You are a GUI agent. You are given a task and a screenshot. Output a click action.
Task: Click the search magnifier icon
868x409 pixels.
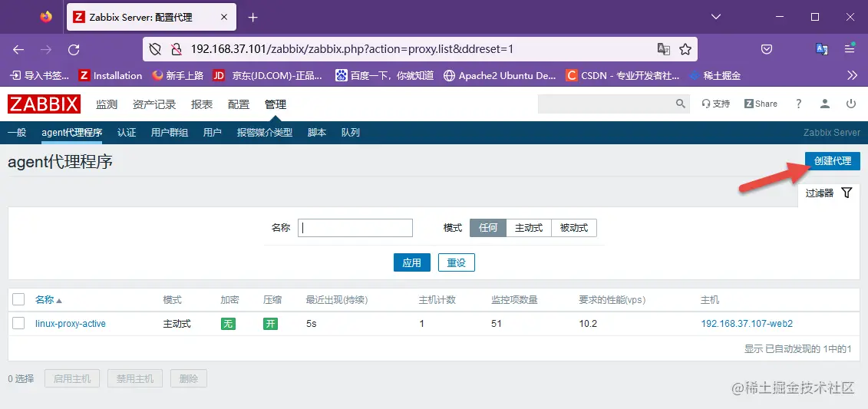coord(681,104)
